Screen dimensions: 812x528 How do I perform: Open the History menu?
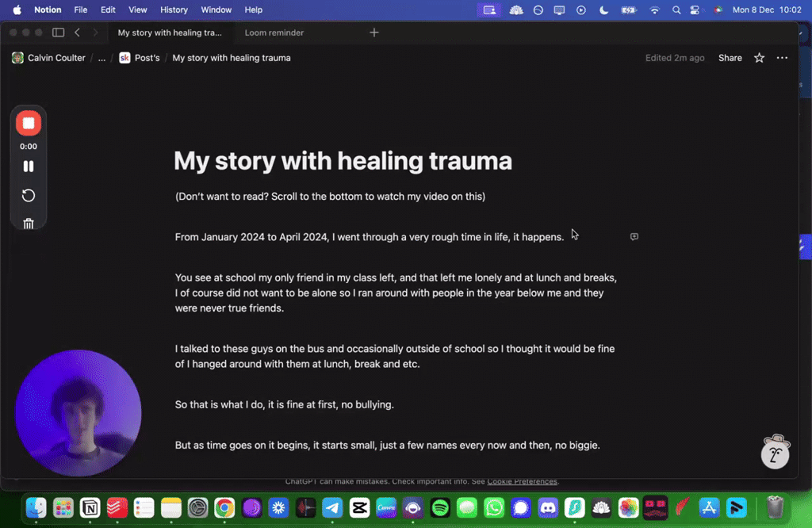pos(174,10)
